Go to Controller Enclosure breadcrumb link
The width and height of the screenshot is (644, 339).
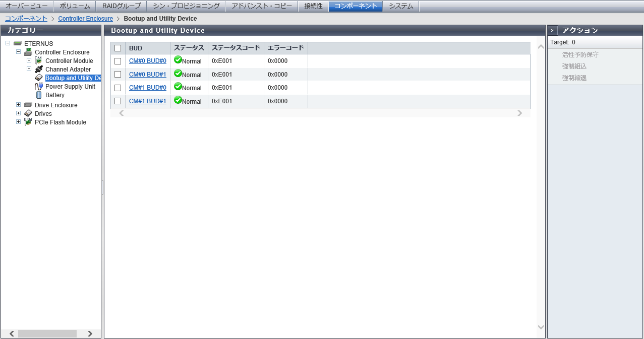coord(85,19)
